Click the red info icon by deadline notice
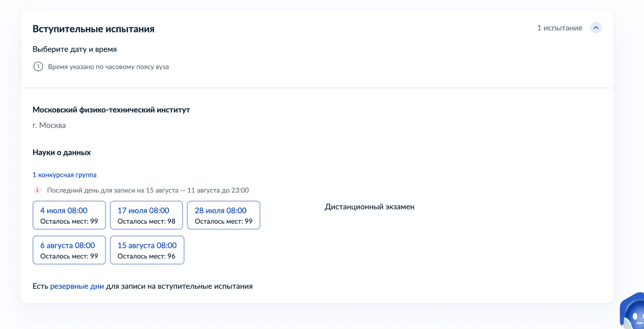The width and height of the screenshot is (644, 329). click(37, 190)
